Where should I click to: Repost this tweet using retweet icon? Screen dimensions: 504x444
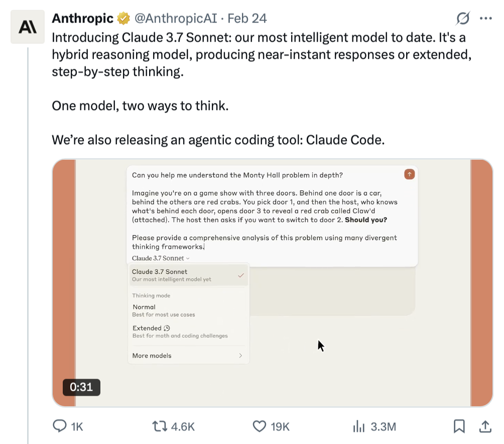coord(159,426)
